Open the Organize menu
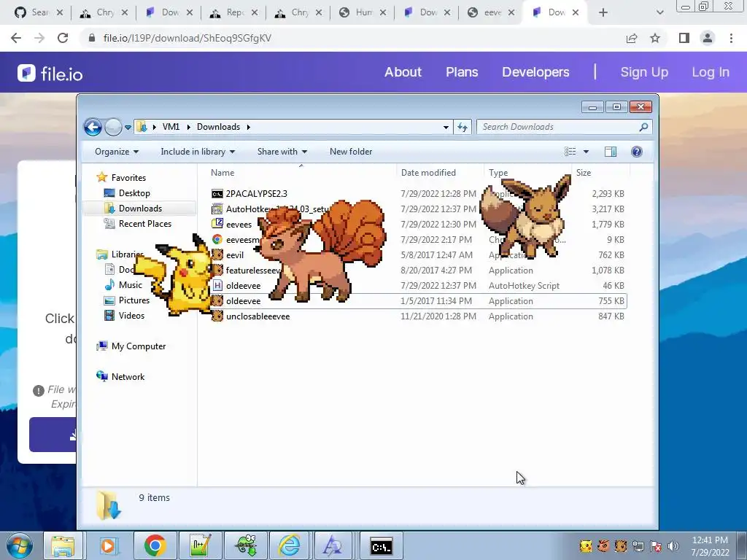 coord(117,152)
